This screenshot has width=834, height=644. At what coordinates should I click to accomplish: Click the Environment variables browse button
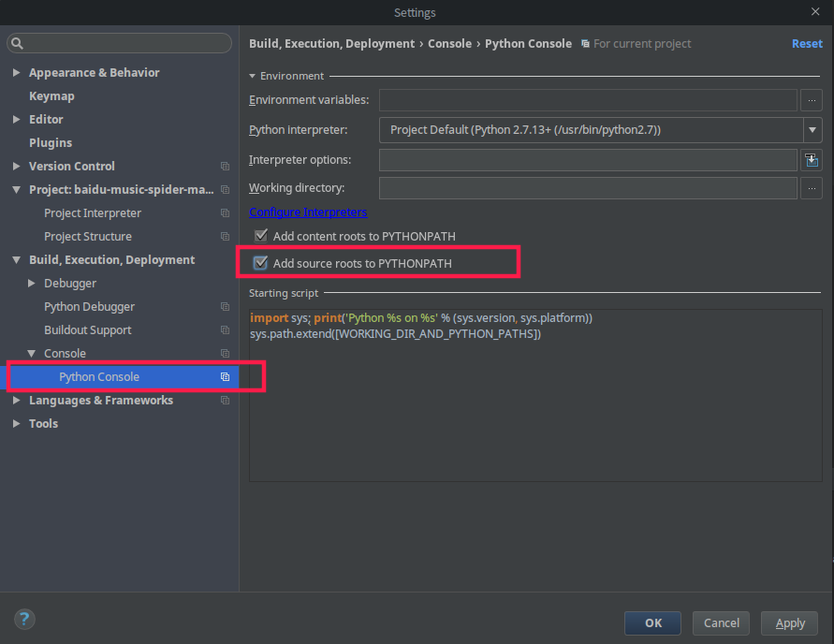coord(812,100)
